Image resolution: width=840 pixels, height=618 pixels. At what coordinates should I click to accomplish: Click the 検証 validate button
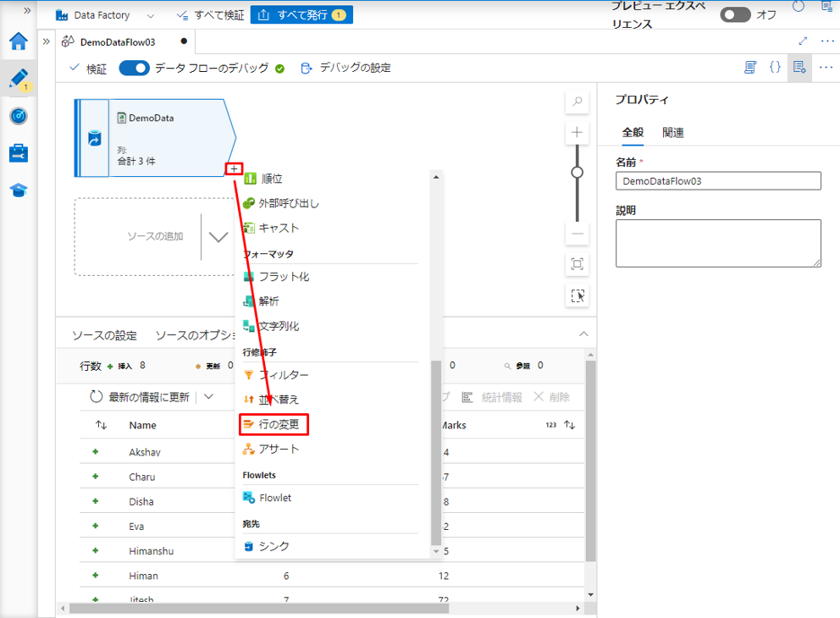click(88, 69)
